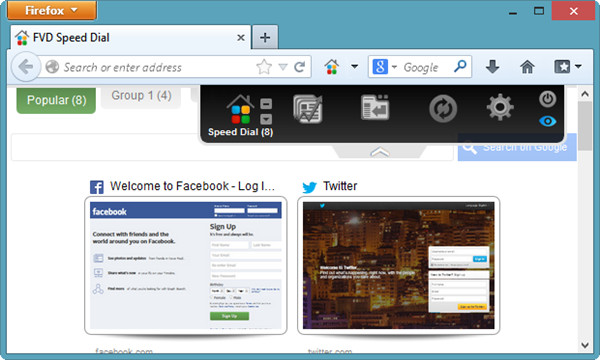
Task: Click the Facebook favicon beside the title
Action: 96,187
